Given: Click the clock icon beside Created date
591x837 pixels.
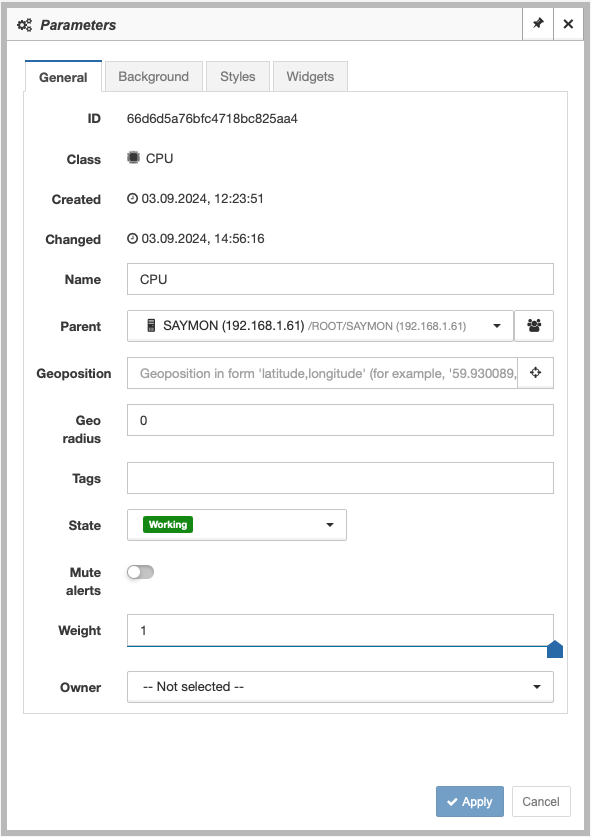Looking at the screenshot, I should 132,199.
